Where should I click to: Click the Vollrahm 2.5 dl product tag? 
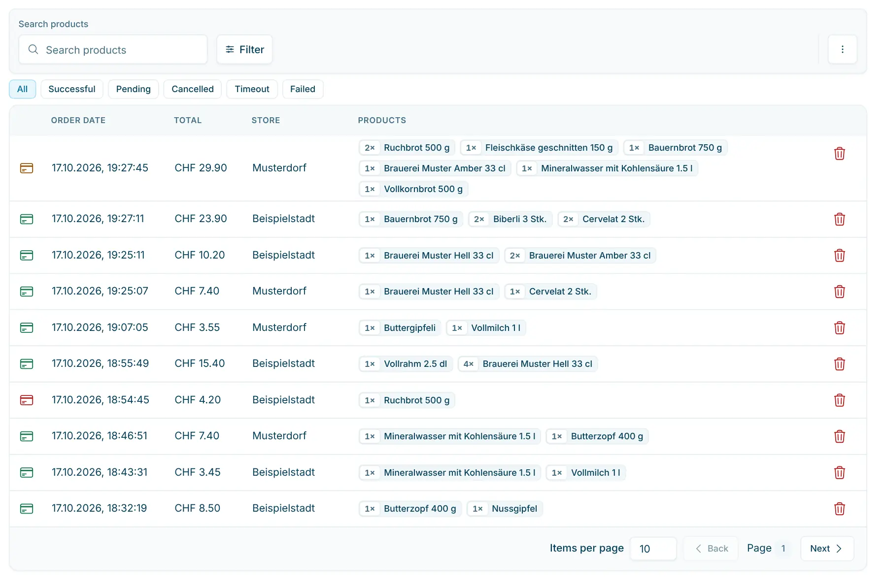pos(406,364)
